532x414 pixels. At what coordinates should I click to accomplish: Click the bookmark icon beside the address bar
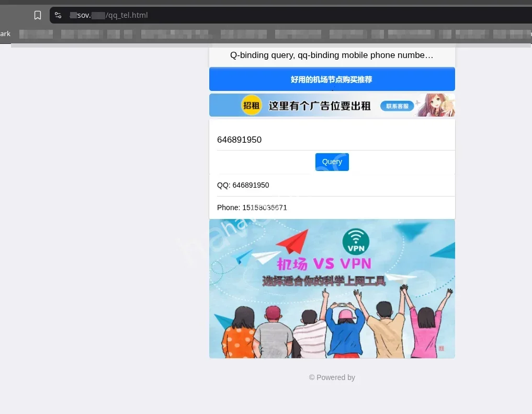point(38,15)
